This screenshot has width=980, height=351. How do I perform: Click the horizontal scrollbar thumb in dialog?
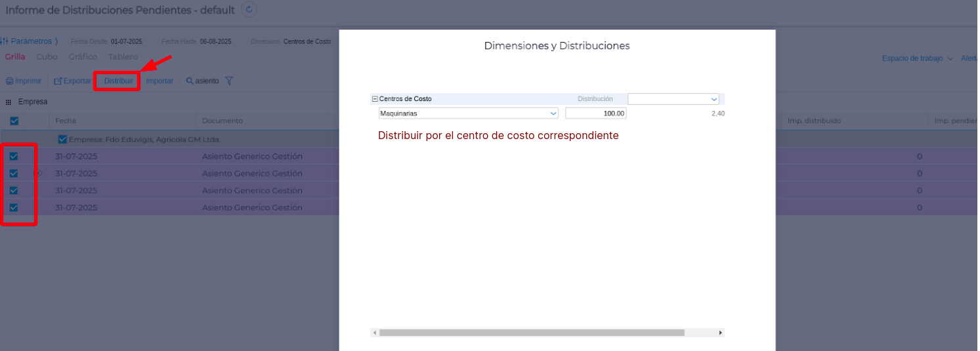tap(532, 333)
